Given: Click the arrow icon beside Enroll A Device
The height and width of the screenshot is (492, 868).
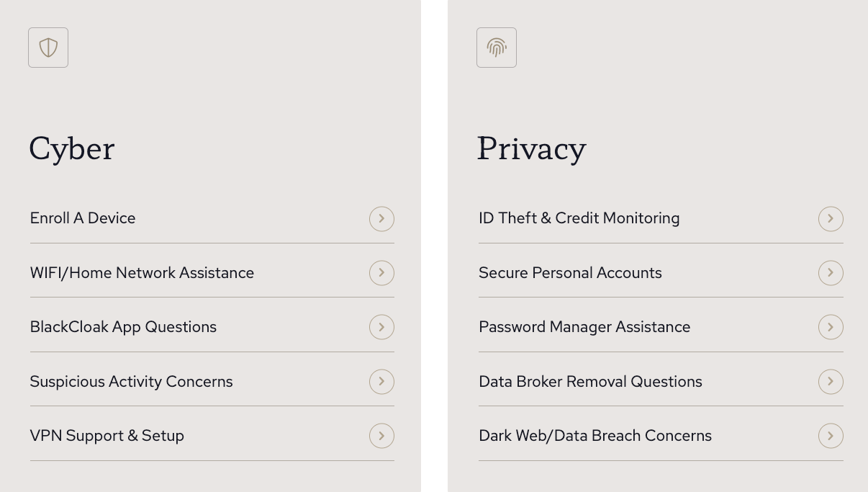Looking at the screenshot, I should [x=381, y=219].
